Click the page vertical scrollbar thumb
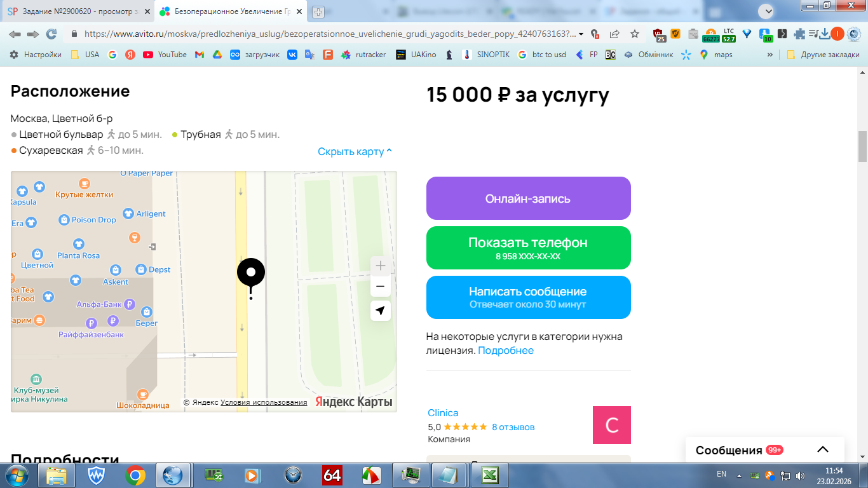 pyautogui.click(x=862, y=146)
